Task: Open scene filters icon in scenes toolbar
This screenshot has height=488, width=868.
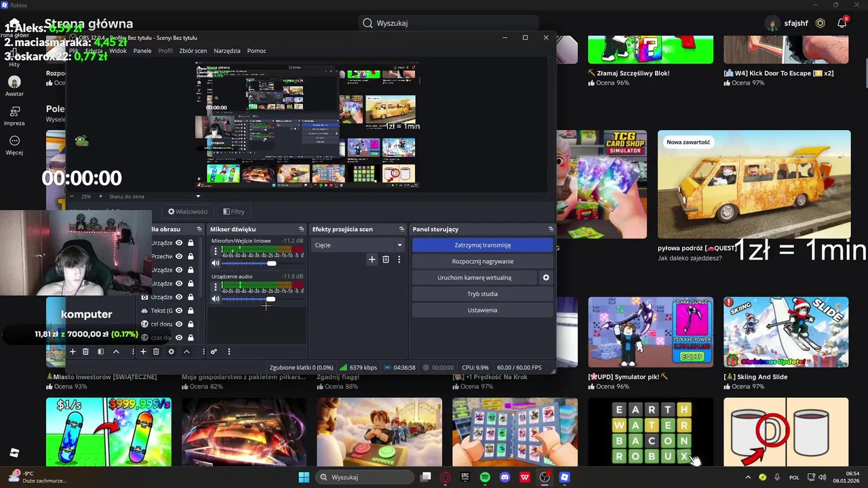Action: [100, 352]
